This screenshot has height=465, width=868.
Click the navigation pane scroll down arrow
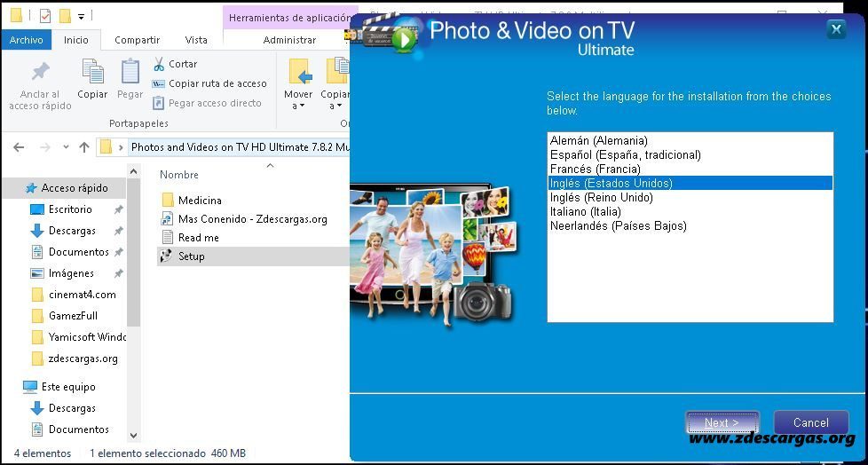(133, 436)
